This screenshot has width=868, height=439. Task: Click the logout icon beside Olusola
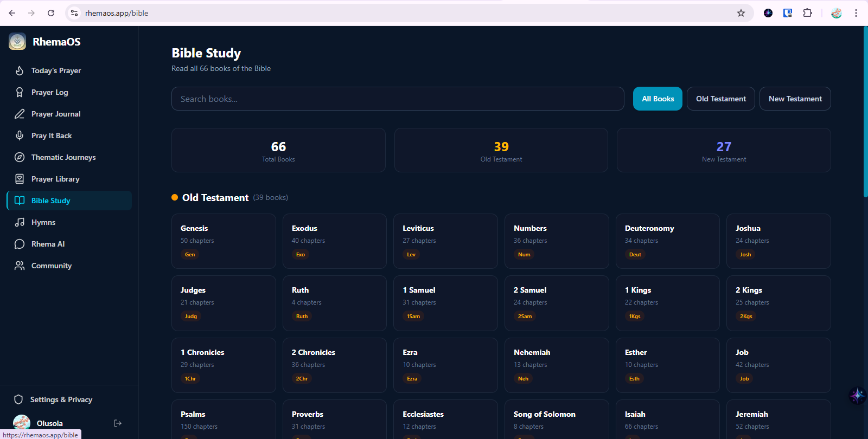tap(118, 423)
